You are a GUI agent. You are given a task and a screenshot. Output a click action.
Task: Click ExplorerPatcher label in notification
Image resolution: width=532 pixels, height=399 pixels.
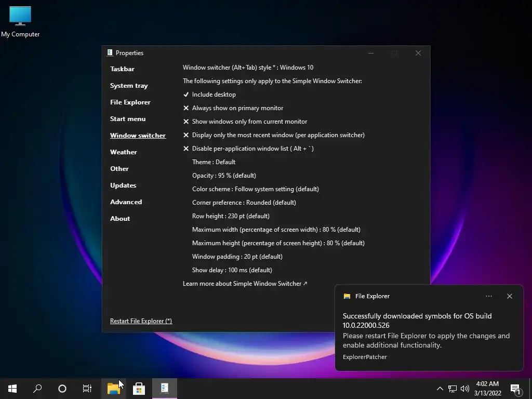pyautogui.click(x=365, y=357)
